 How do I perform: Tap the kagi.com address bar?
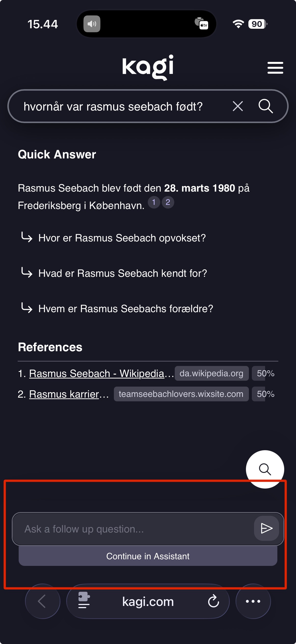[x=148, y=601]
